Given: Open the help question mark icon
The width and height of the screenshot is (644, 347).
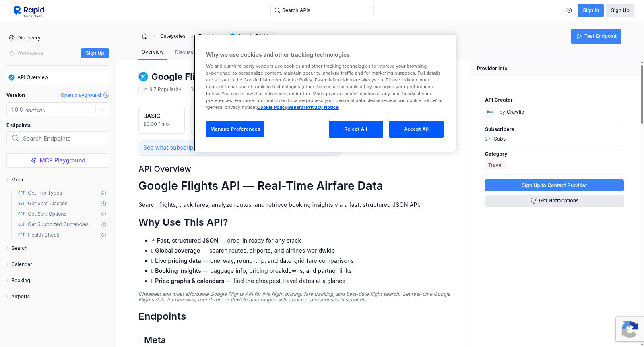Looking at the screenshot, I should [569, 10].
